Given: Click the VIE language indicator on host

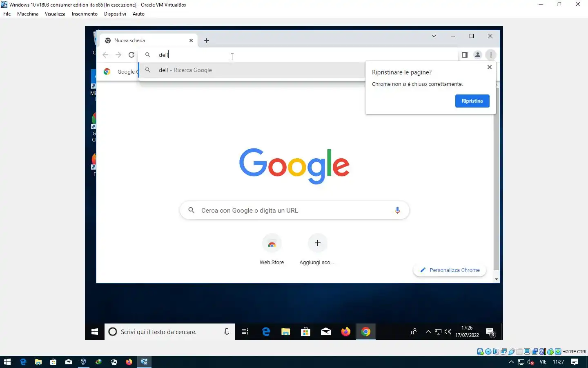Looking at the screenshot, I should tap(543, 362).
